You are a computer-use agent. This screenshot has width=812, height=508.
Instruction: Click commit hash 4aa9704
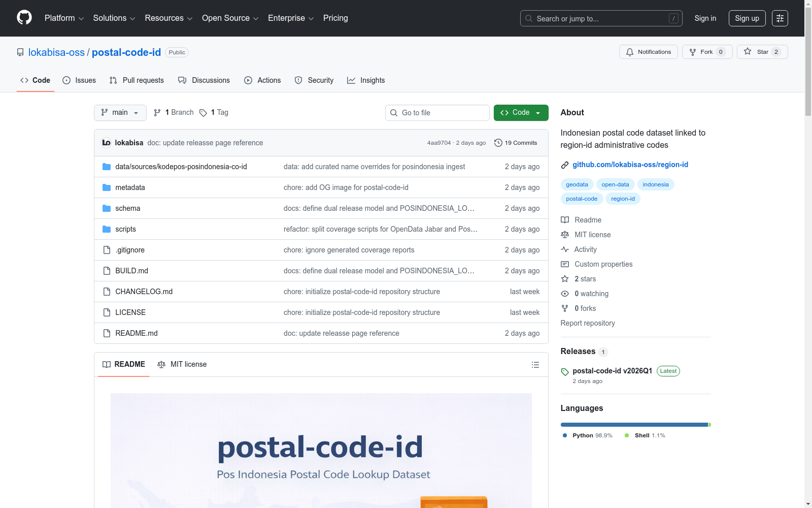point(439,143)
